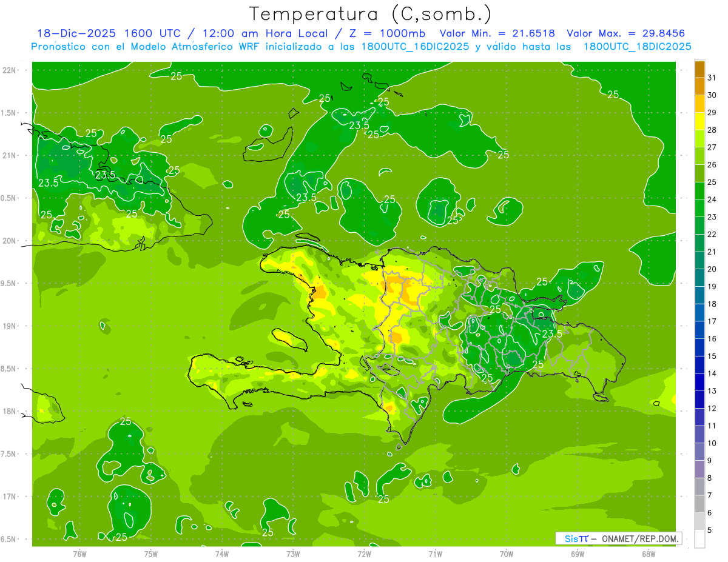Click the "20" value on the color scale
This screenshot has height=562, width=728.
712,269
